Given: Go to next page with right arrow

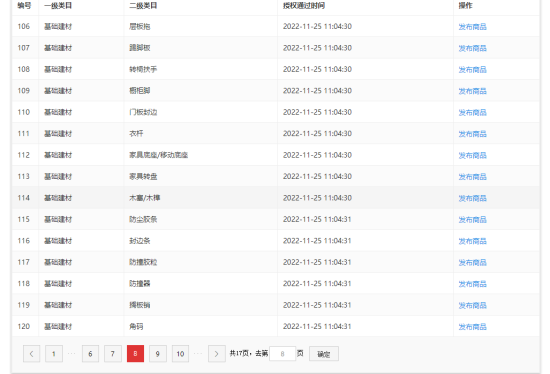Looking at the screenshot, I should 216,354.
